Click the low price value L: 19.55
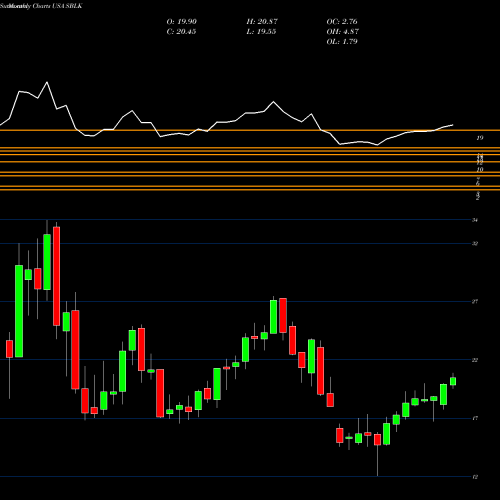This screenshot has width=500, height=500. click(261, 32)
